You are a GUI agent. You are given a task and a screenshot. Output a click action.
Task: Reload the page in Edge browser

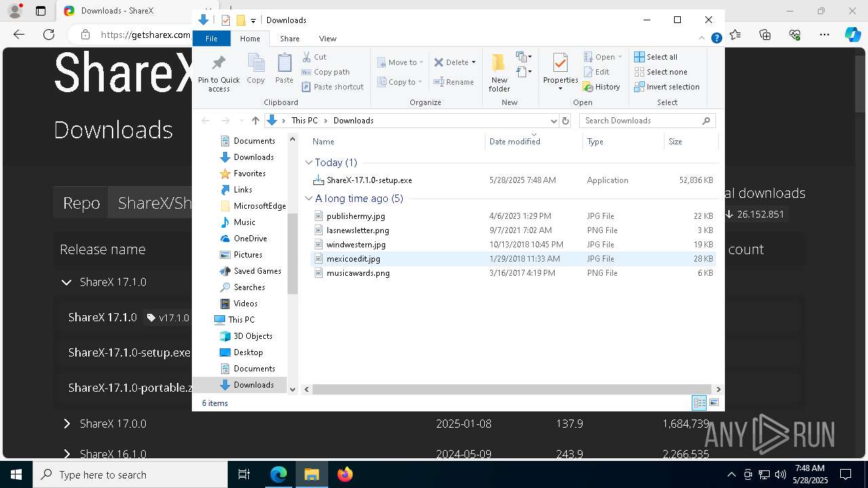pos(49,35)
